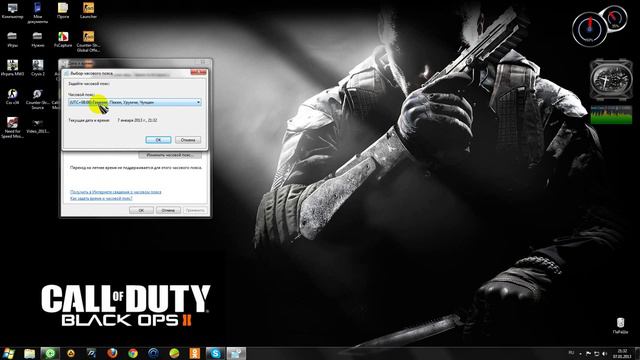Open the time zone dropdown list

point(135,102)
